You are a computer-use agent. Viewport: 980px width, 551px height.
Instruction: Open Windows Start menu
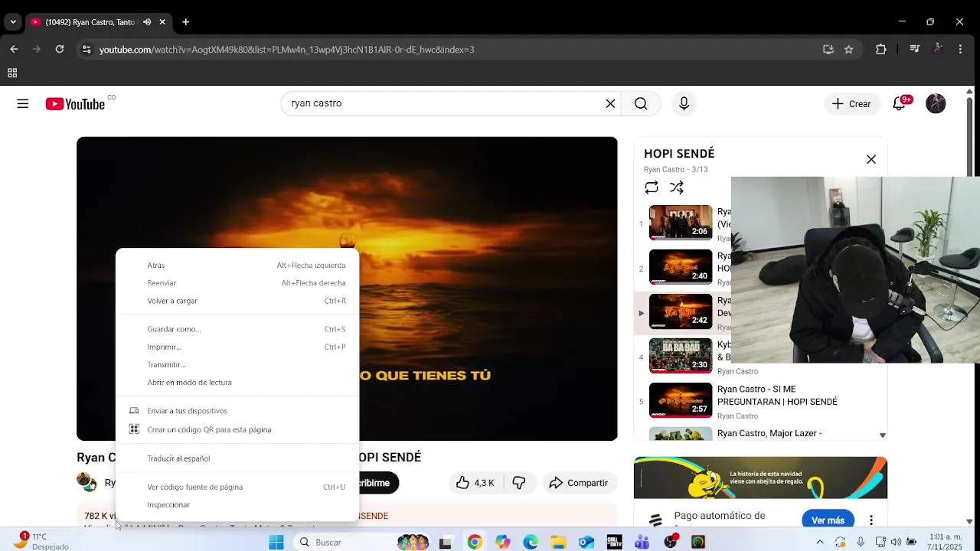[276, 542]
